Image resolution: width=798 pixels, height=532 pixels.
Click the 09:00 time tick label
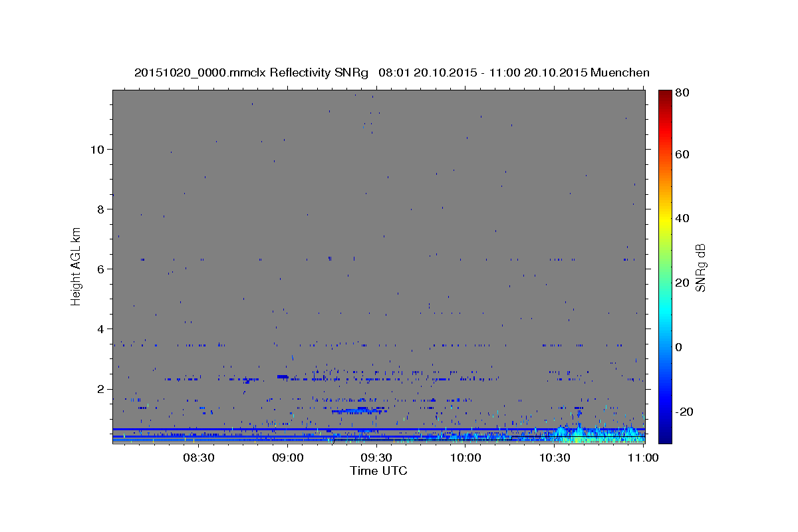tap(287, 458)
